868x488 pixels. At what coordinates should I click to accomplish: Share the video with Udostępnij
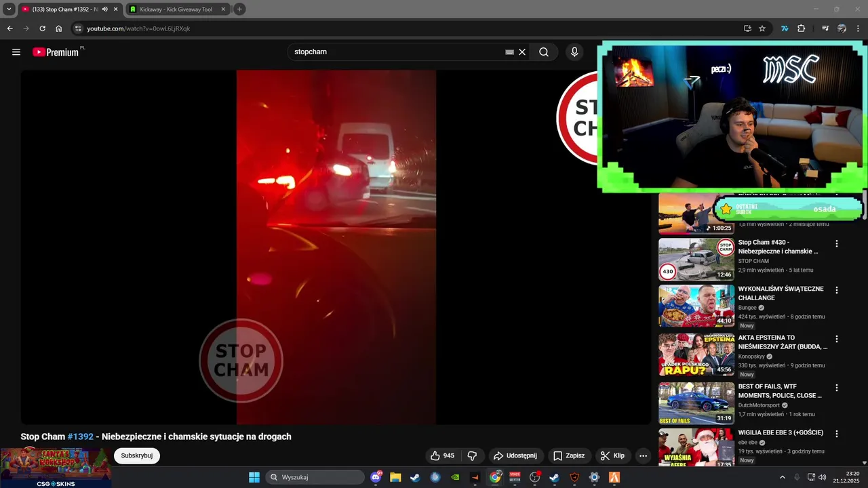(x=515, y=455)
